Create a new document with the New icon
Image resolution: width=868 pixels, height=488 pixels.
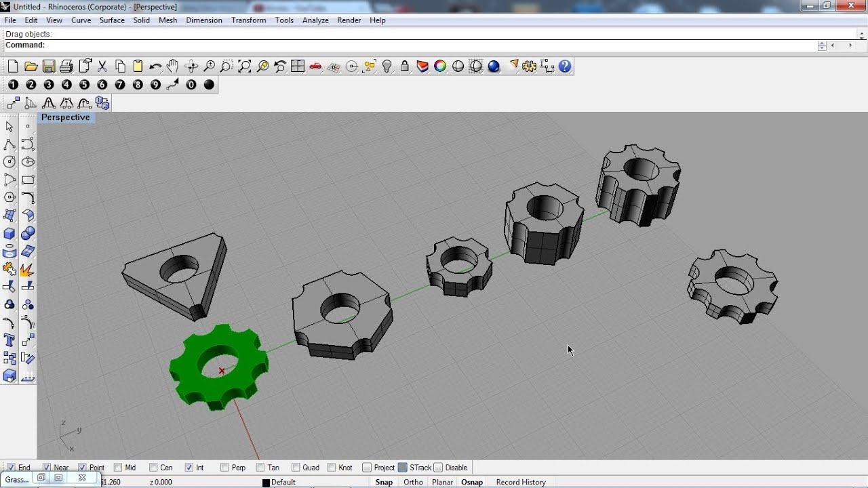pyautogui.click(x=13, y=66)
